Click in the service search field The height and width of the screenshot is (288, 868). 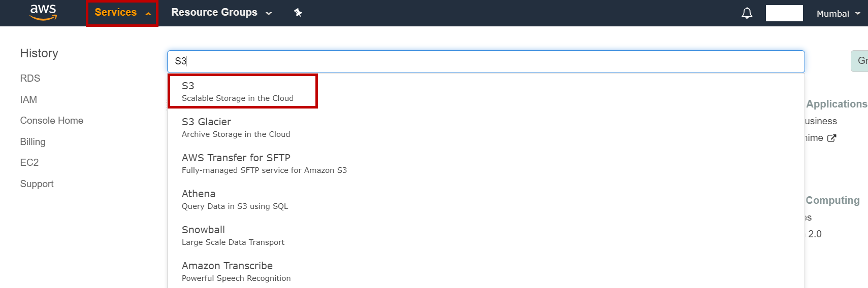pyautogui.click(x=486, y=61)
